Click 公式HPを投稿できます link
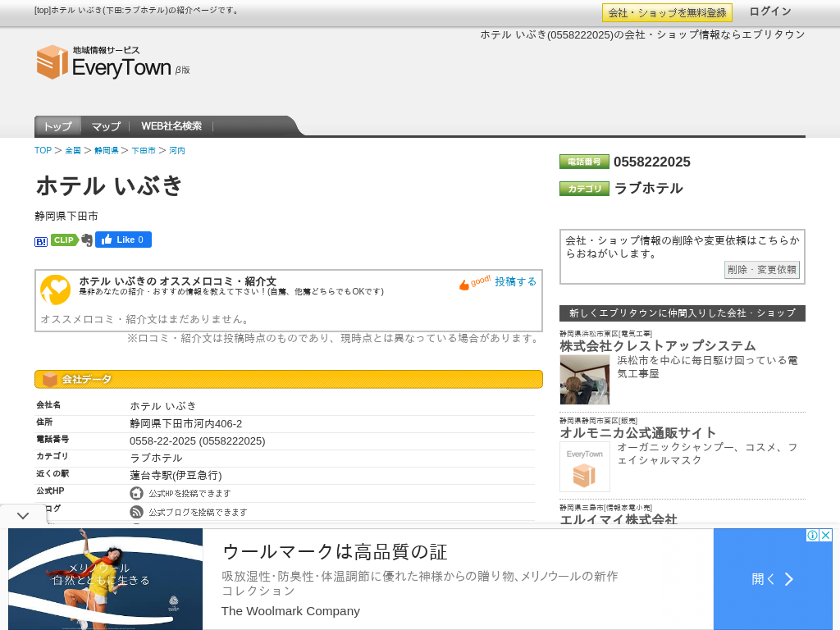Screen dimensions: 840x630 click(189, 493)
